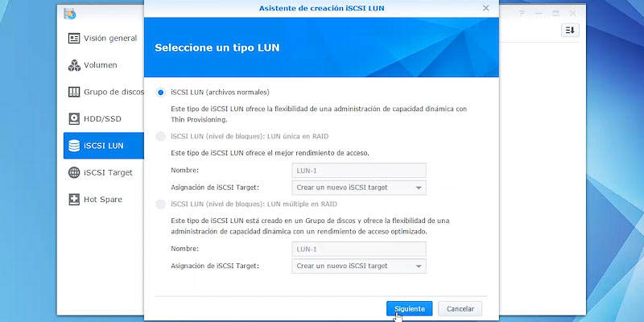The width and height of the screenshot is (644, 322).
Task: Click the 'Seleccione un tipo LUN' heading
Action: coord(217,47)
